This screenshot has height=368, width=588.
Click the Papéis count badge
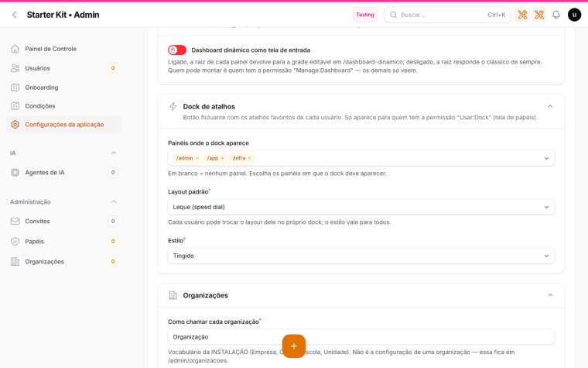[x=113, y=242]
